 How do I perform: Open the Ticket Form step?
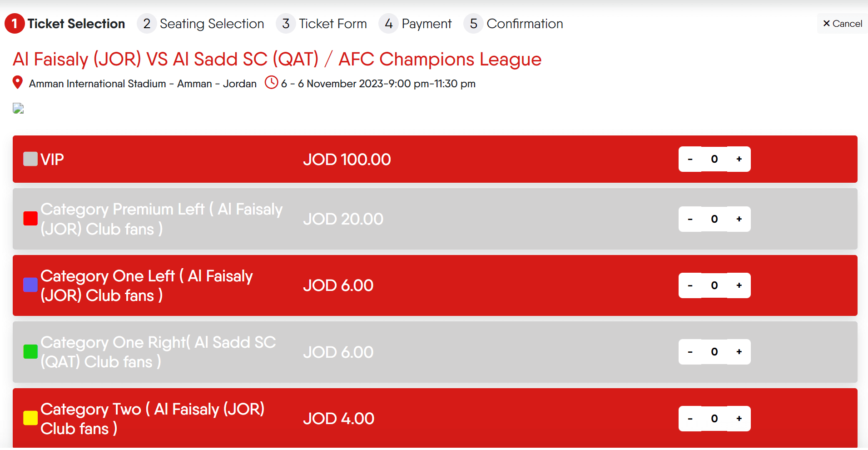322,24
